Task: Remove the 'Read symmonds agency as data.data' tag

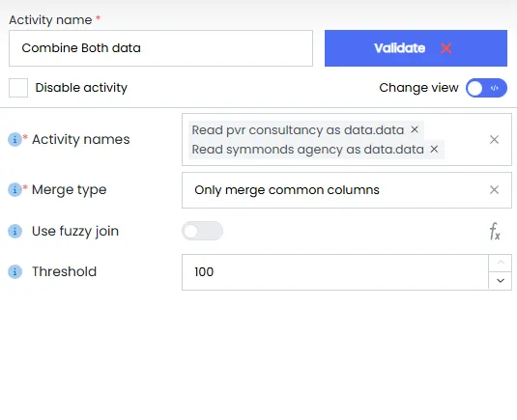Action: coord(434,150)
